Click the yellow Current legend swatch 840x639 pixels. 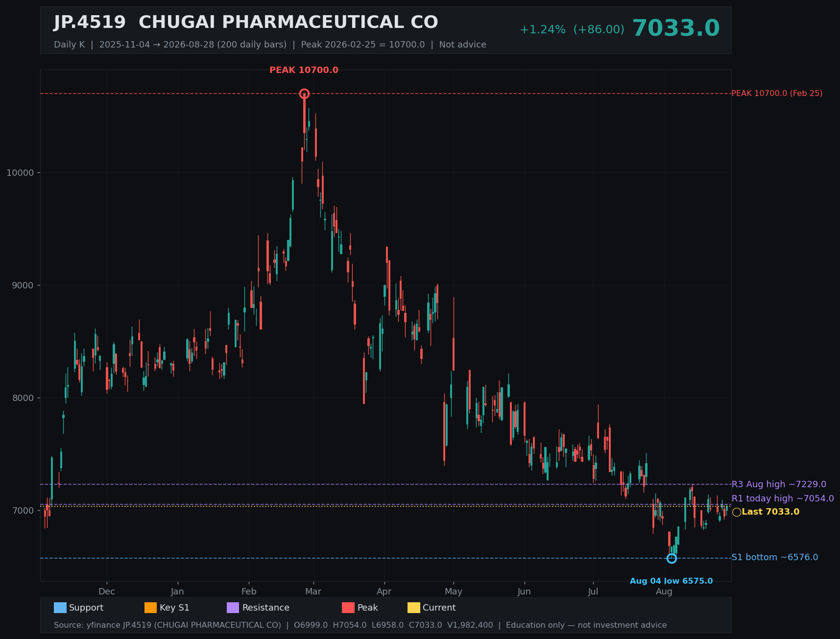[x=414, y=608]
